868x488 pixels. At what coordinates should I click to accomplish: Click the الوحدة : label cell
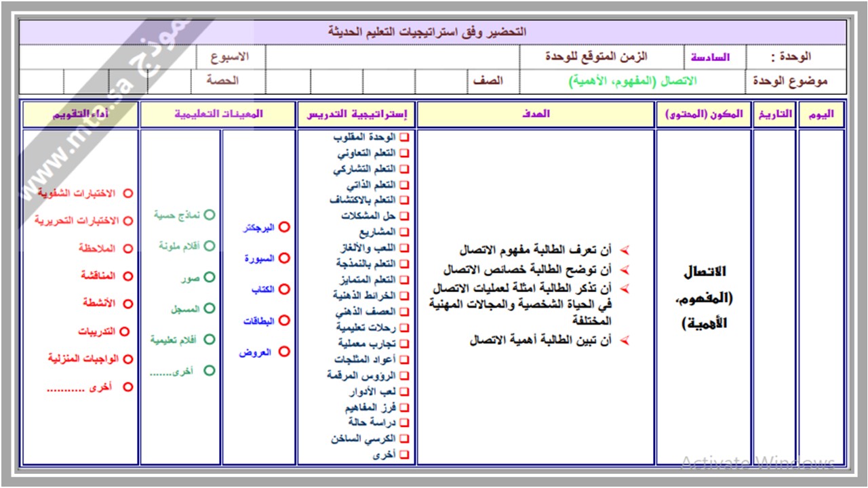[796, 57]
